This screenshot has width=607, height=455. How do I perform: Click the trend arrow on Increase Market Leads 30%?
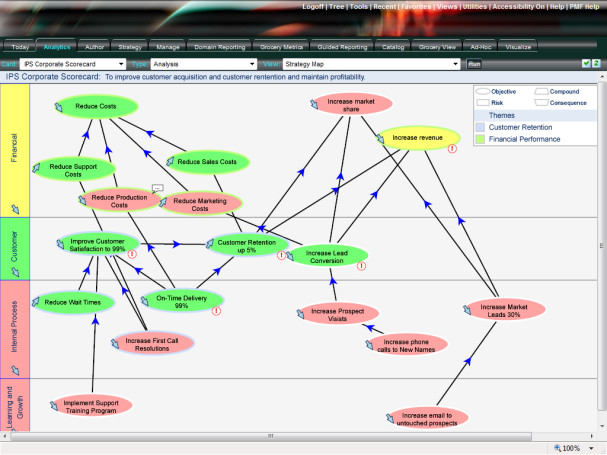coord(466,311)
